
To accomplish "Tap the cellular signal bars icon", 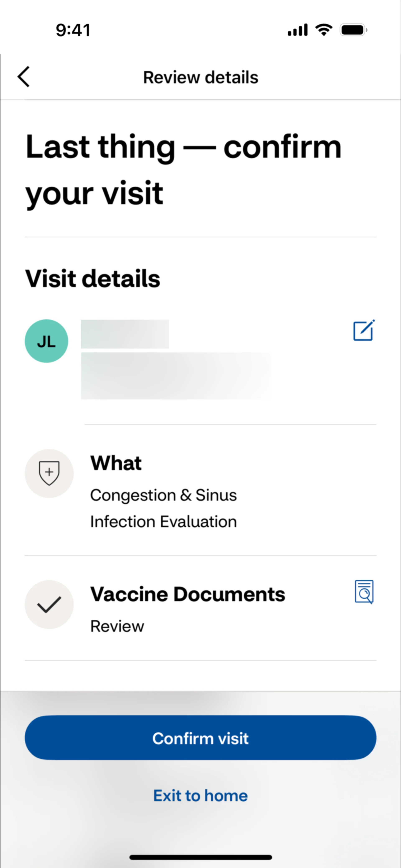I will tap(297, 30).
